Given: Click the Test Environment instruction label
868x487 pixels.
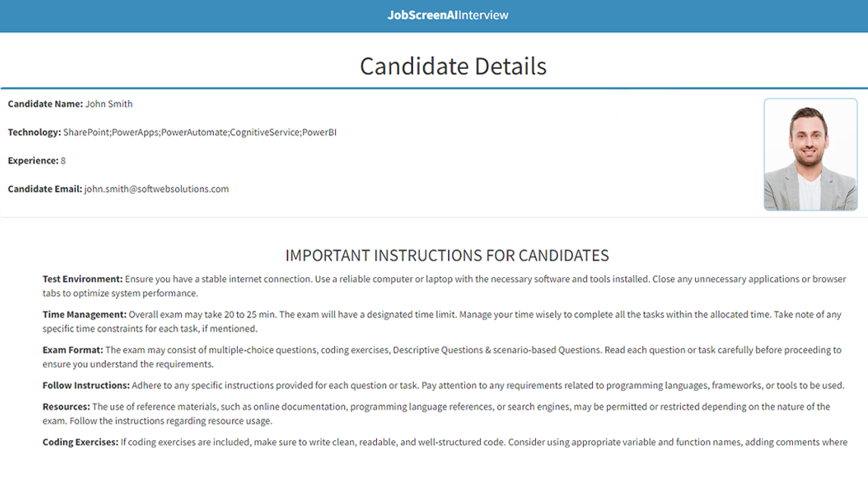Looking at the screenshot, I should tap(83, 279).
